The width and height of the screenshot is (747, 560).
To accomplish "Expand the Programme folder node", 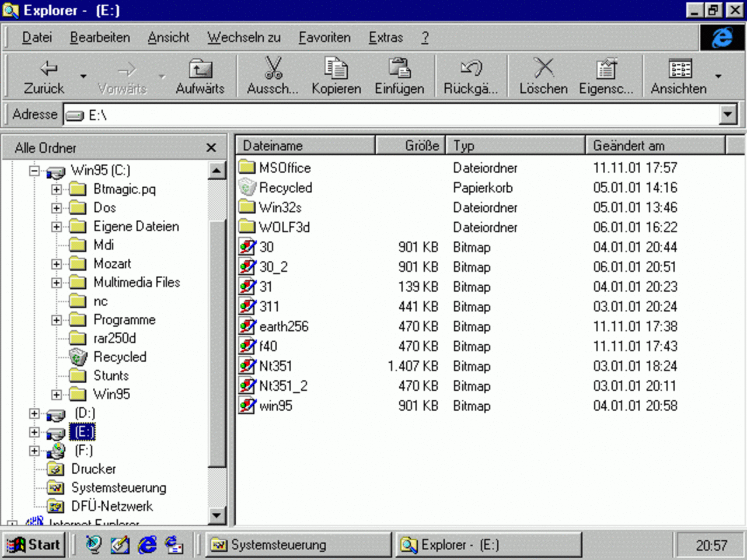I will point(57,320).
